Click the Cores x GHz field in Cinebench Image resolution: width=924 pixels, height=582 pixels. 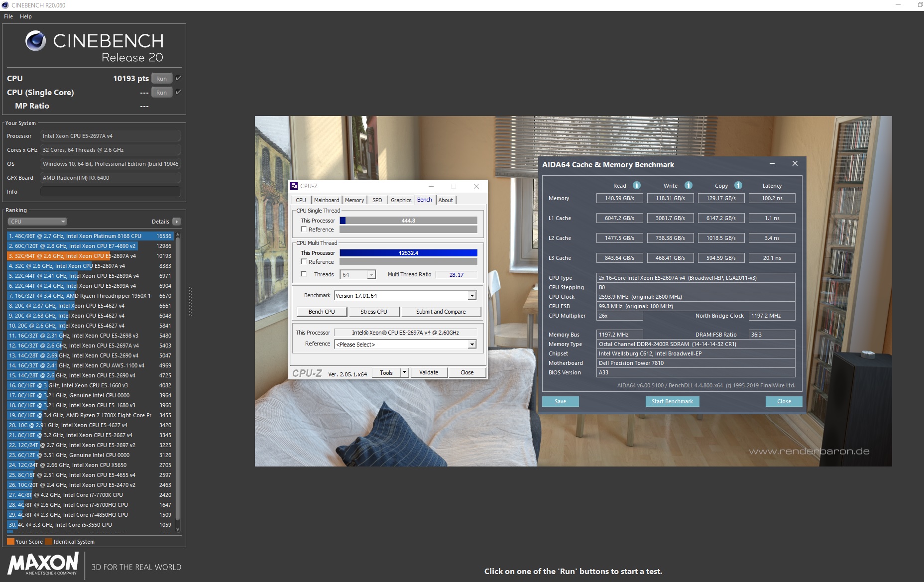tap(111, 150)
